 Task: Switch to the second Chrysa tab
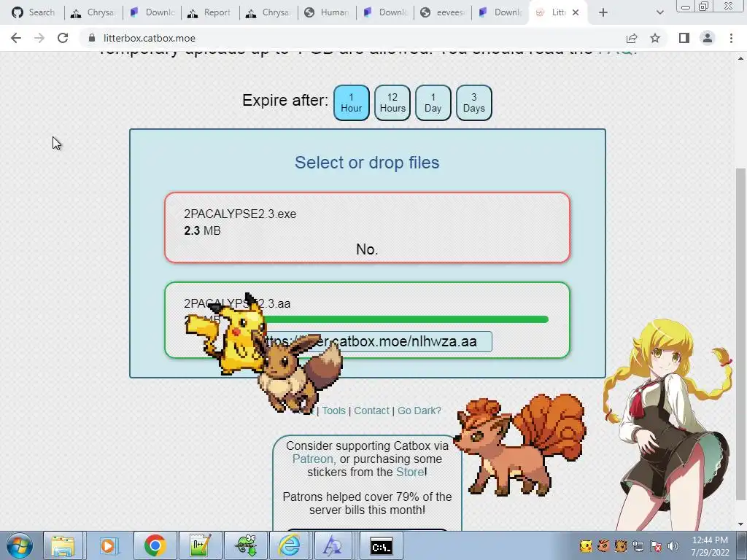pyautogui.click(x=268, y=12)
